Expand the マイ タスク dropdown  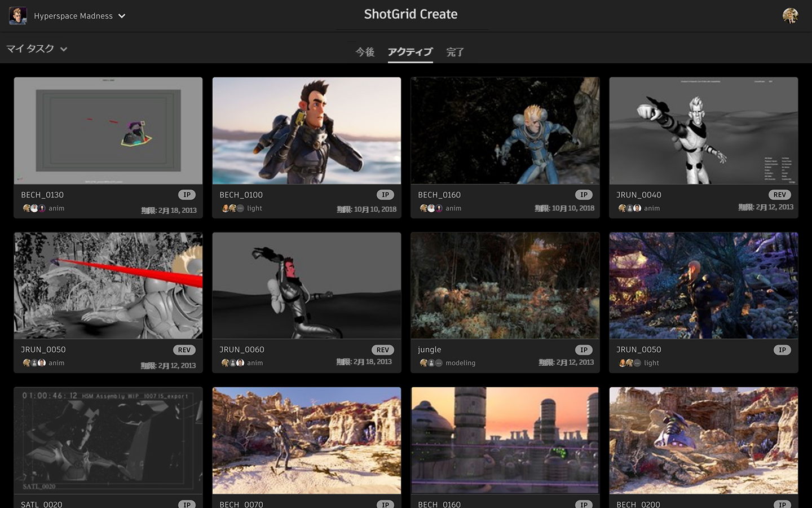(x=37, y=49)
